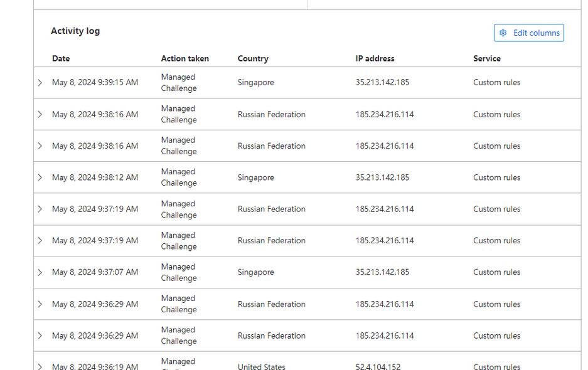Image resolution: width=588 pixels, height=370 pixels.
Task: Expand the 9:36:19 AM United States entry
Action: (x=40, y=366)
